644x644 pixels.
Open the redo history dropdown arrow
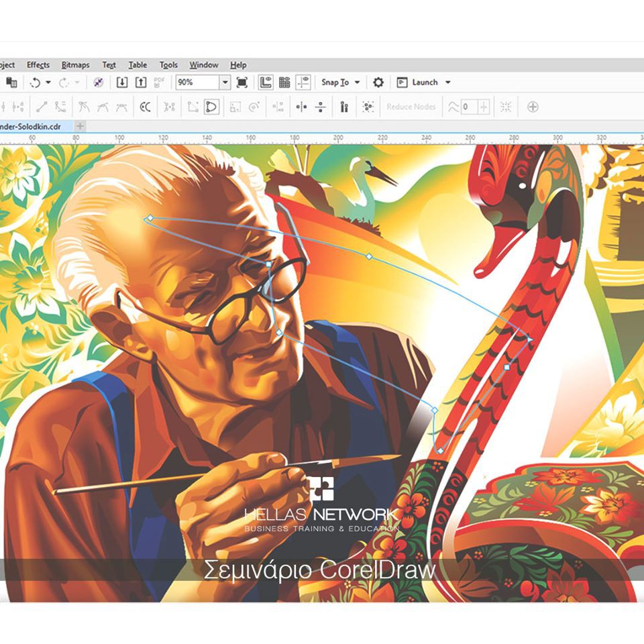[x=76, y=83]
